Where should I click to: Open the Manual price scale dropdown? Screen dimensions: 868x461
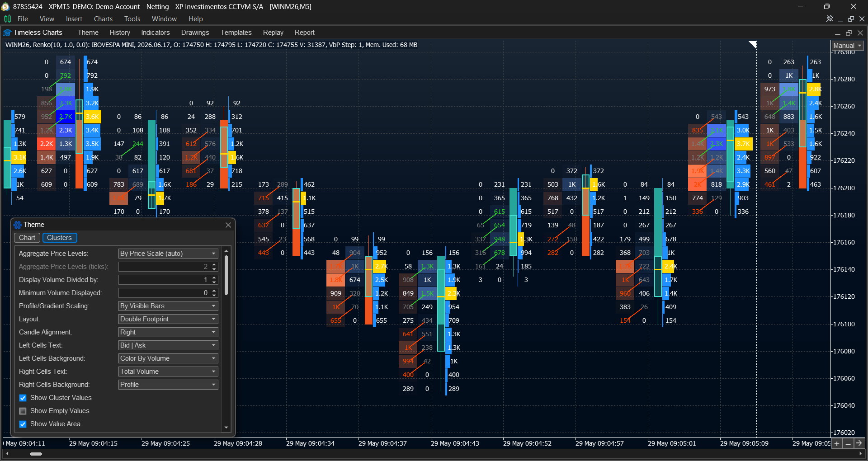(848, 46)
